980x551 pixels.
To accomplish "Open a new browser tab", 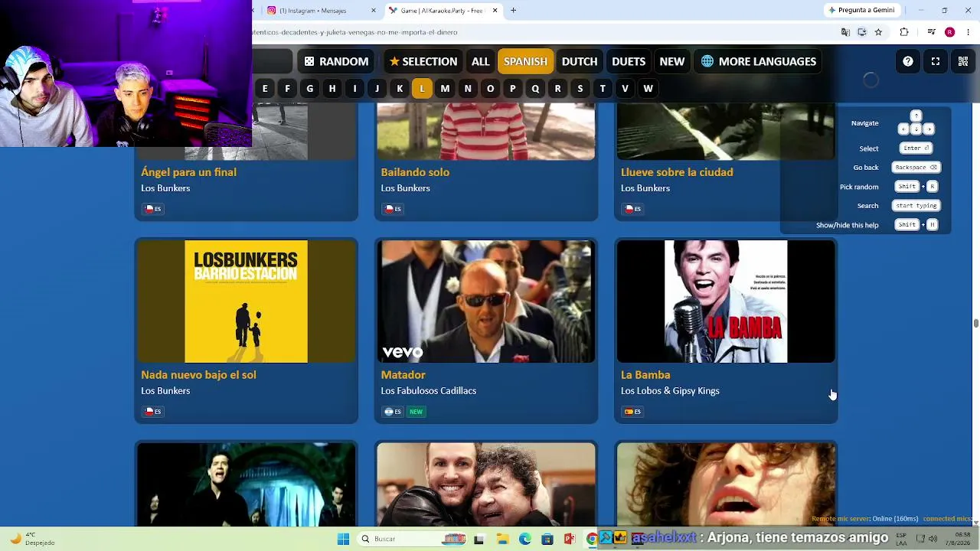I will 513,11.
